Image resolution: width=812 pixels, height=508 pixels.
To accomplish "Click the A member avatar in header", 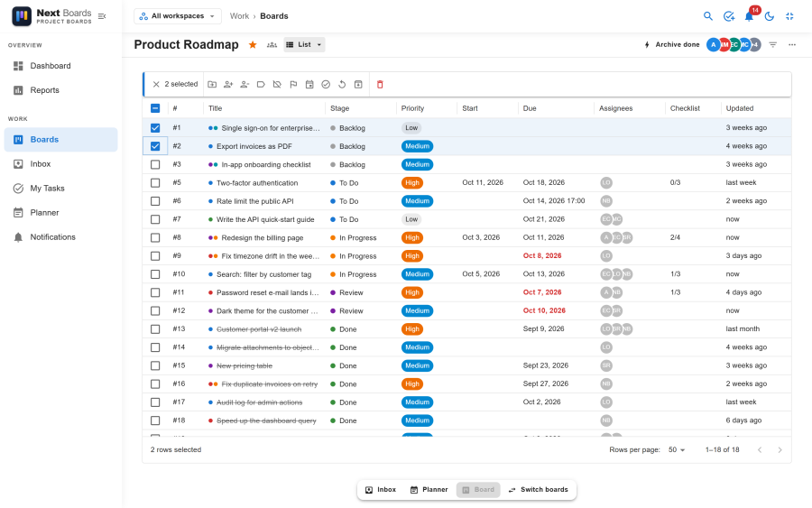I will (x=713, y=44).
